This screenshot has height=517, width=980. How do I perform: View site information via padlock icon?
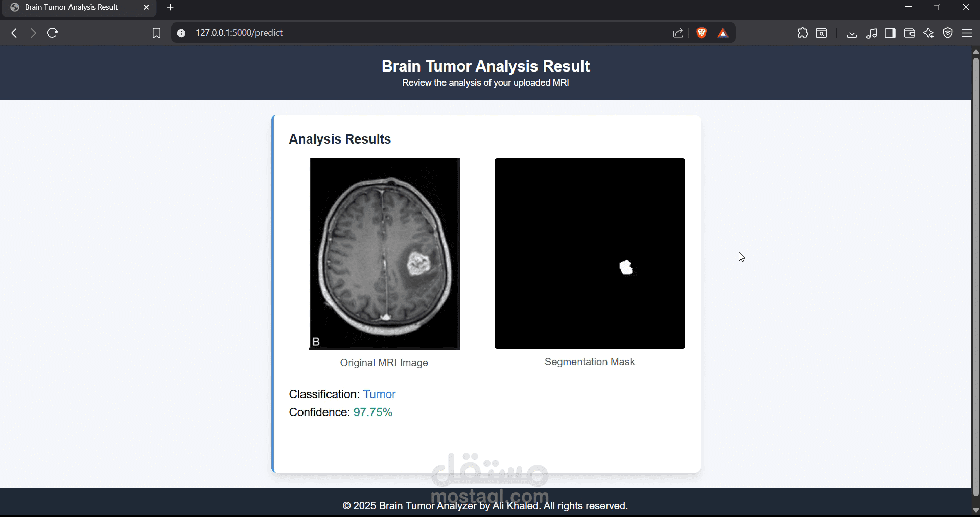(181, 33)
